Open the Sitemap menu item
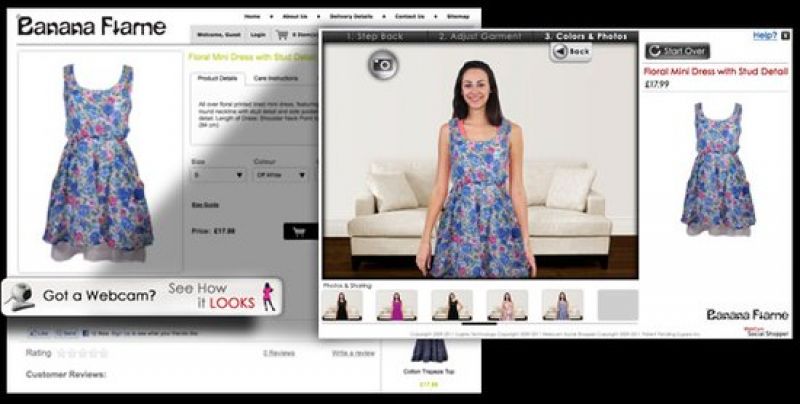This screenshot has width=800, height=404. [458, 16]
